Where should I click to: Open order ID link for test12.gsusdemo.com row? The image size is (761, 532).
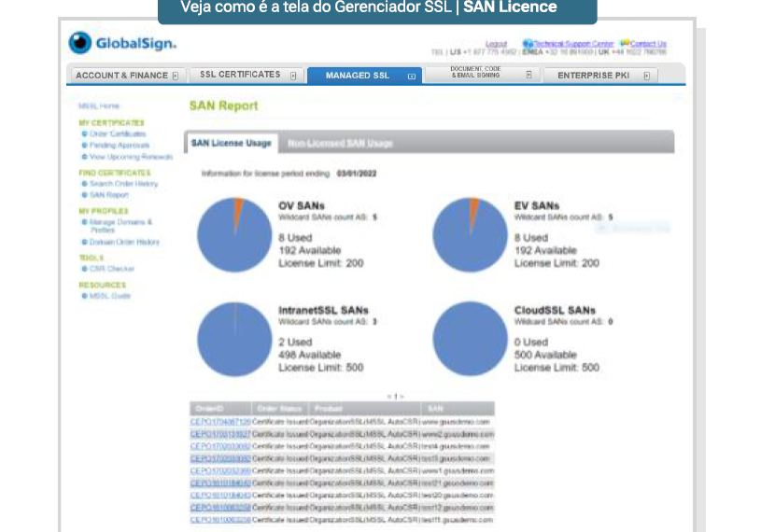point(220,508)
